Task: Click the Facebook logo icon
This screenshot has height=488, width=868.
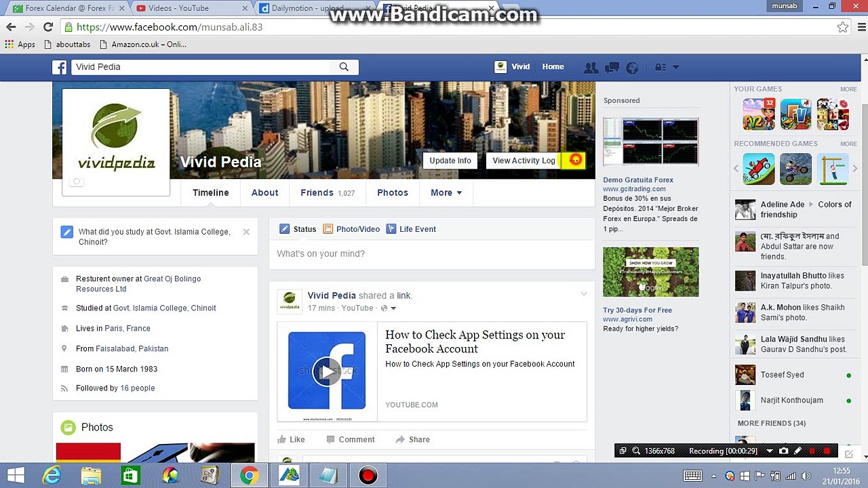Action: point(60,67)
